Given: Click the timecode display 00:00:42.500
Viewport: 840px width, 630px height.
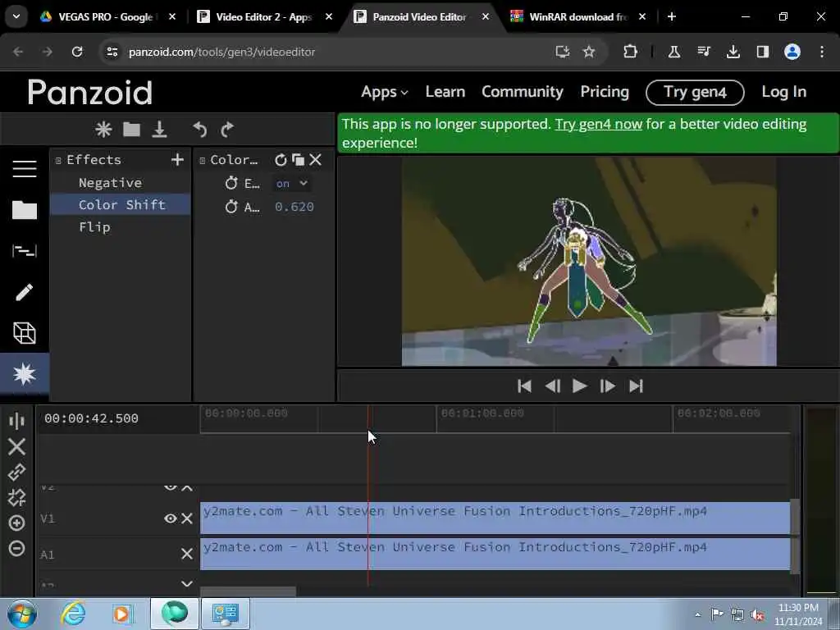Looking at the screenshot, I should [92, 418].
